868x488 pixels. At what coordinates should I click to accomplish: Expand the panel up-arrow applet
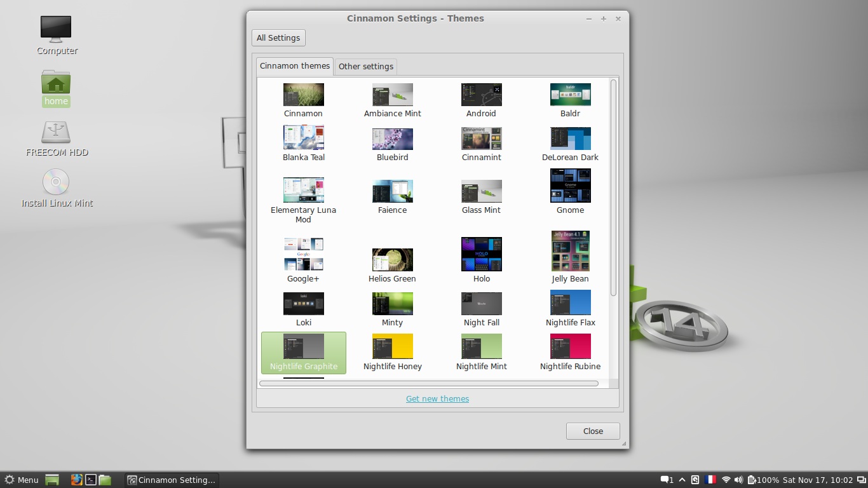pos(682,480)
